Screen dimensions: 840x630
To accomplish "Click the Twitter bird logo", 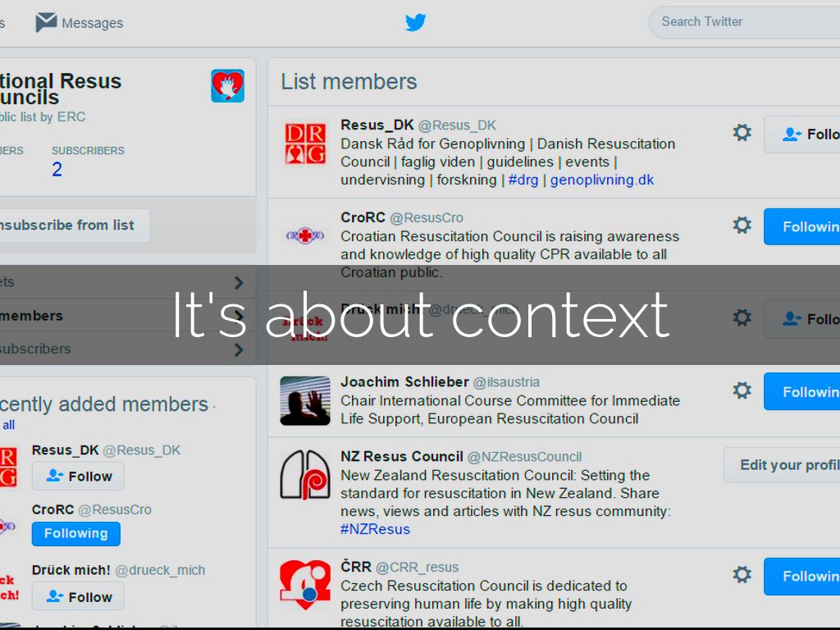I will coord(416,22).
